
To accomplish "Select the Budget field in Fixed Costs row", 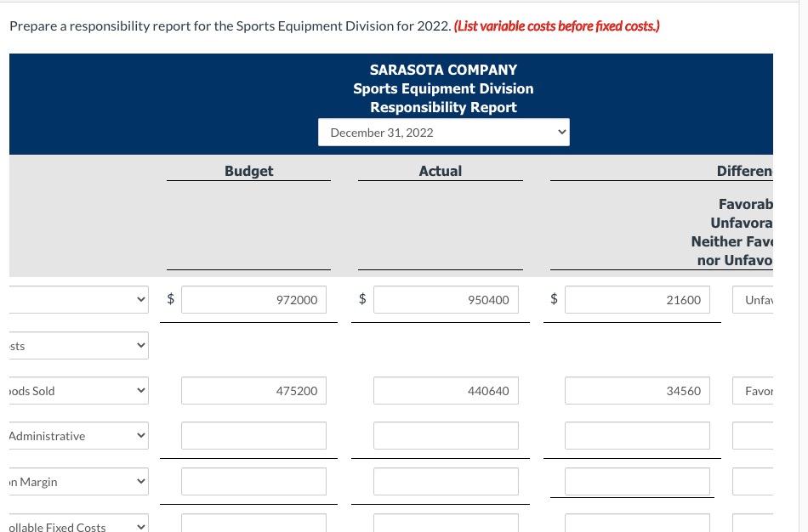I will pos(253,524).
